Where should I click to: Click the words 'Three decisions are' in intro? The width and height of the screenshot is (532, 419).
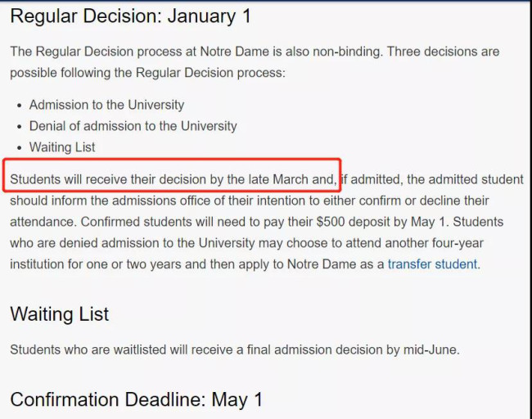click(x=443, y=52)
